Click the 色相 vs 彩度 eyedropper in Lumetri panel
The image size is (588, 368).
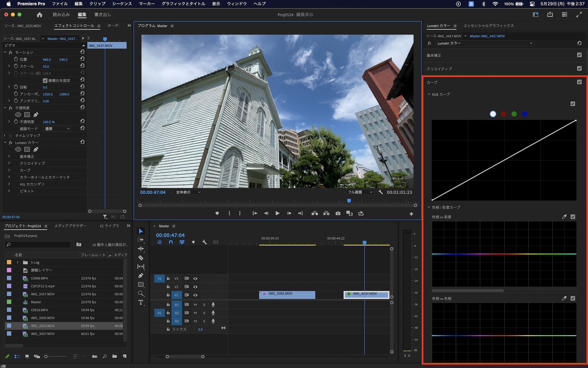tap(564, 217)
